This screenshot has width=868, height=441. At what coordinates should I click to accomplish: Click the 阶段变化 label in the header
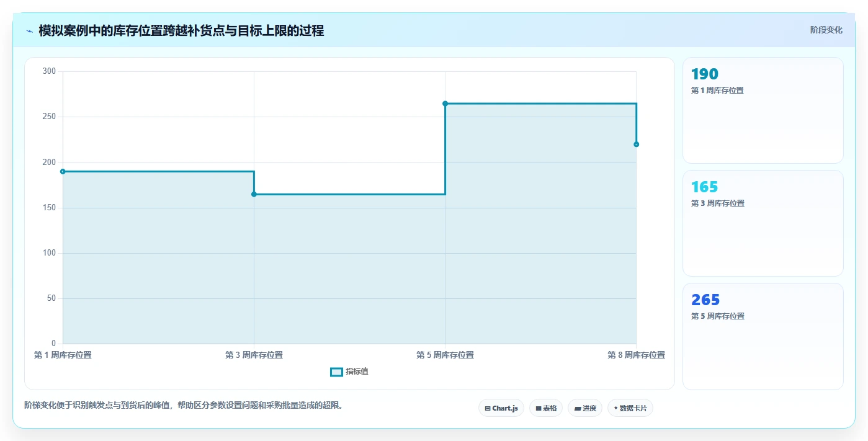click(x=826, y=30)
